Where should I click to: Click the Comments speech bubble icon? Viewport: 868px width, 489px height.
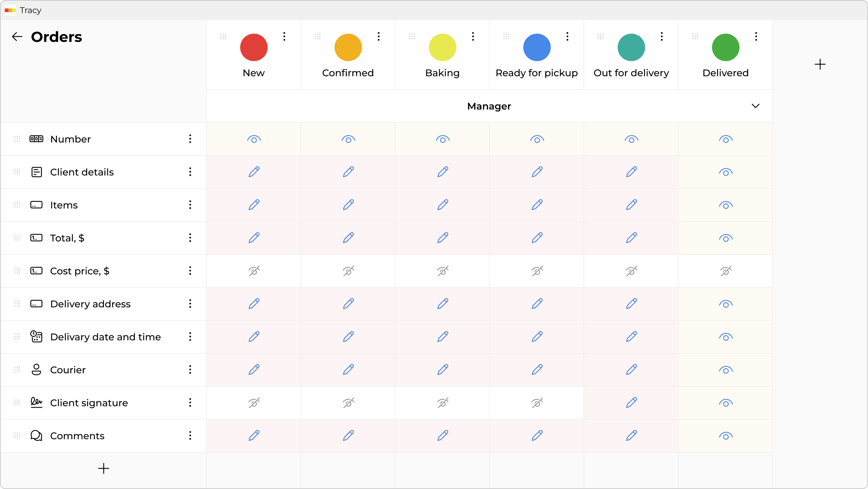click(36, 435)
